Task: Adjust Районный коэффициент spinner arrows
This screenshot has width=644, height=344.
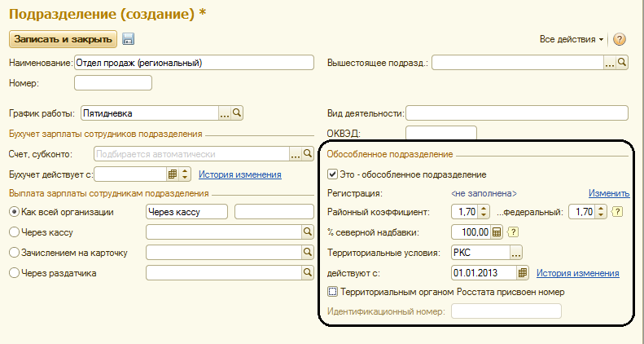Action: 484,212
